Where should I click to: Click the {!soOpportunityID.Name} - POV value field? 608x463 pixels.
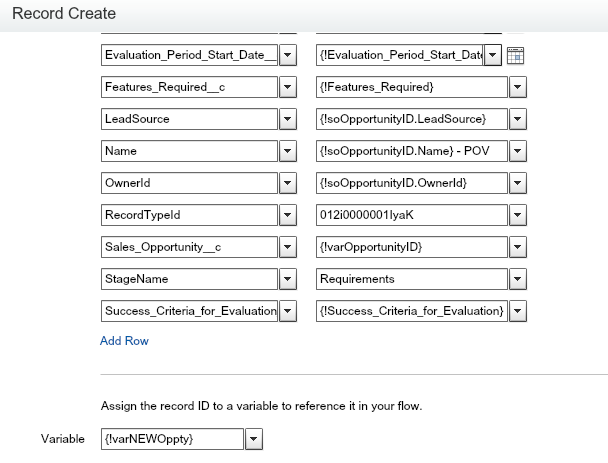click(411, 152)
